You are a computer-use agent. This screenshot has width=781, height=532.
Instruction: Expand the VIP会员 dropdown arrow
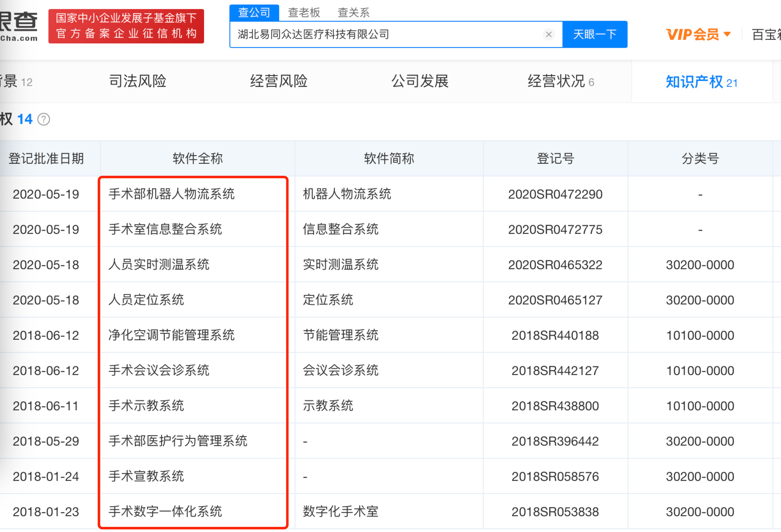pyautogui.click(x=727, y=34)
